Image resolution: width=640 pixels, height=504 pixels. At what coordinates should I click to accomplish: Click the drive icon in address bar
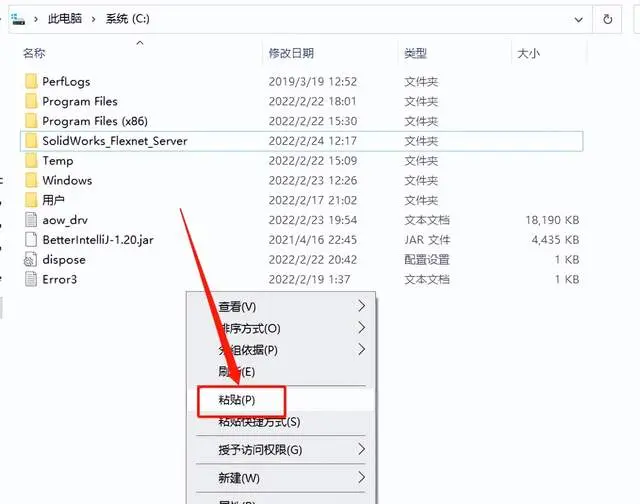click(18, 19)
